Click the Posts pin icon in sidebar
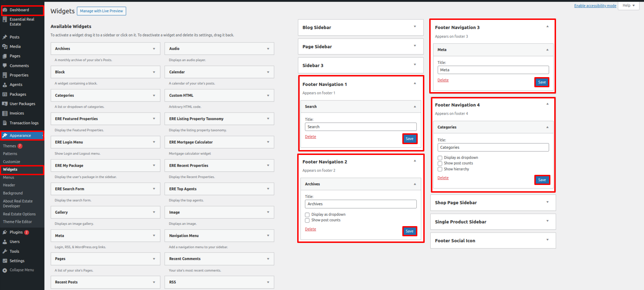Image resolution: width=644 pixels, height=290 pixels. (x=5, y=37)
